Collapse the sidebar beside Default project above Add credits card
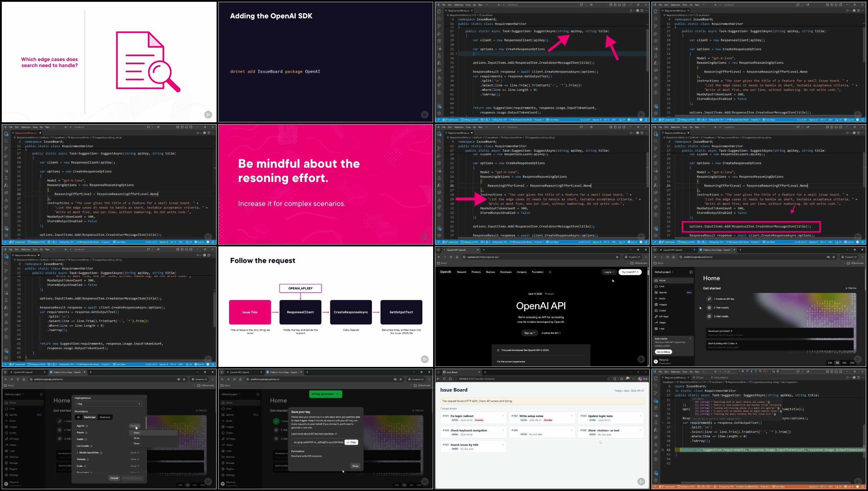 click(x=691, y=272)
